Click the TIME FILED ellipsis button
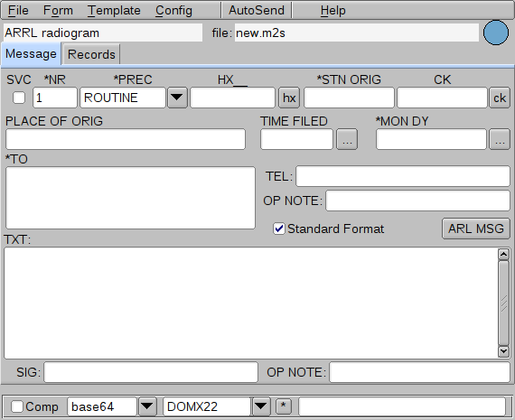515x420 pixels. point(347,139)
